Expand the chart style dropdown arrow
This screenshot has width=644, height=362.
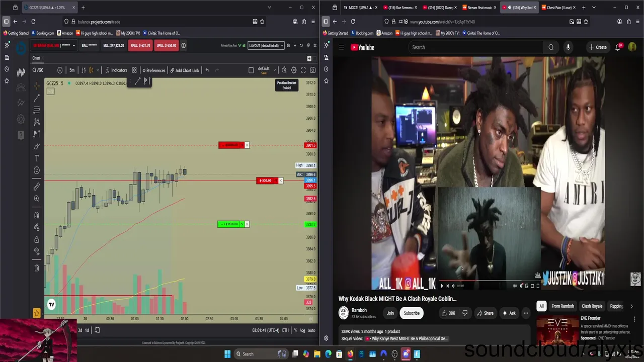(x=98, y=70)
